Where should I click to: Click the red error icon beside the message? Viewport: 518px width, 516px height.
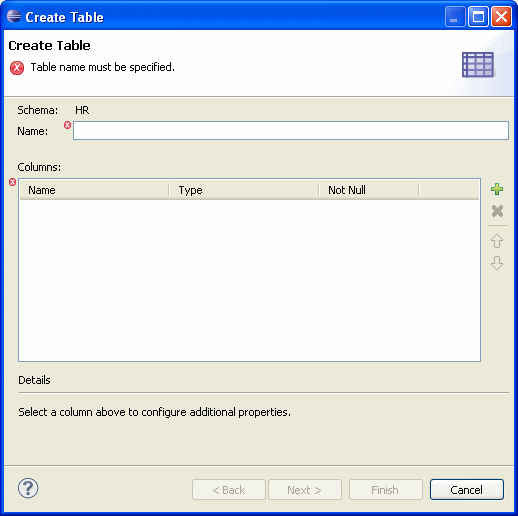pyautogui.click(x=17, y=68)
